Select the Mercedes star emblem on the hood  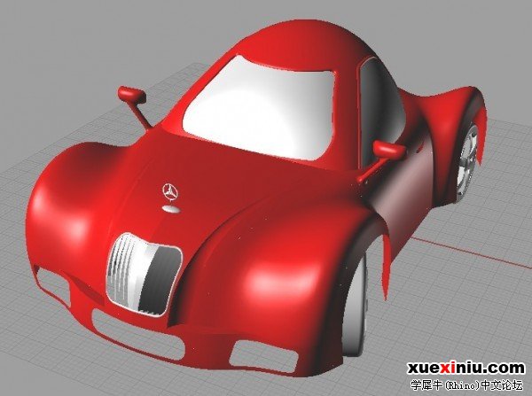(x=170, y=192)
